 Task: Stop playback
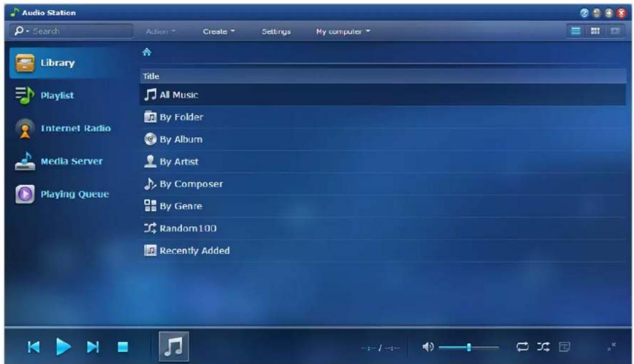coord(123,347)
